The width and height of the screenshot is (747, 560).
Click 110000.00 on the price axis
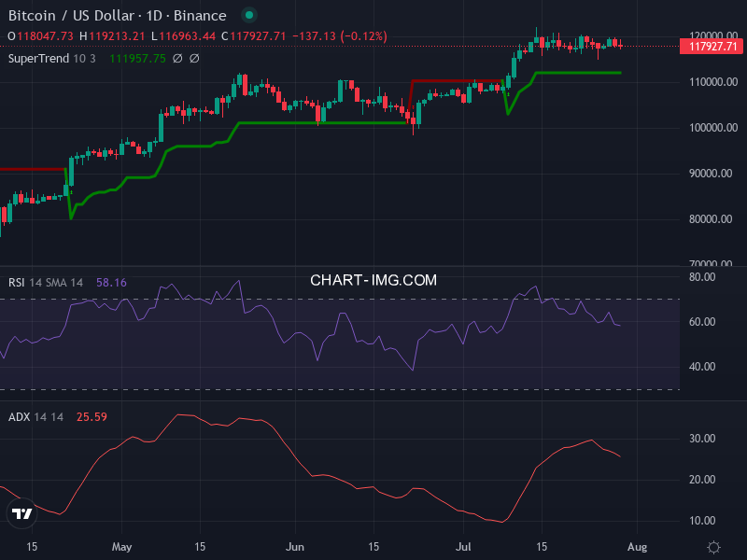713,82
